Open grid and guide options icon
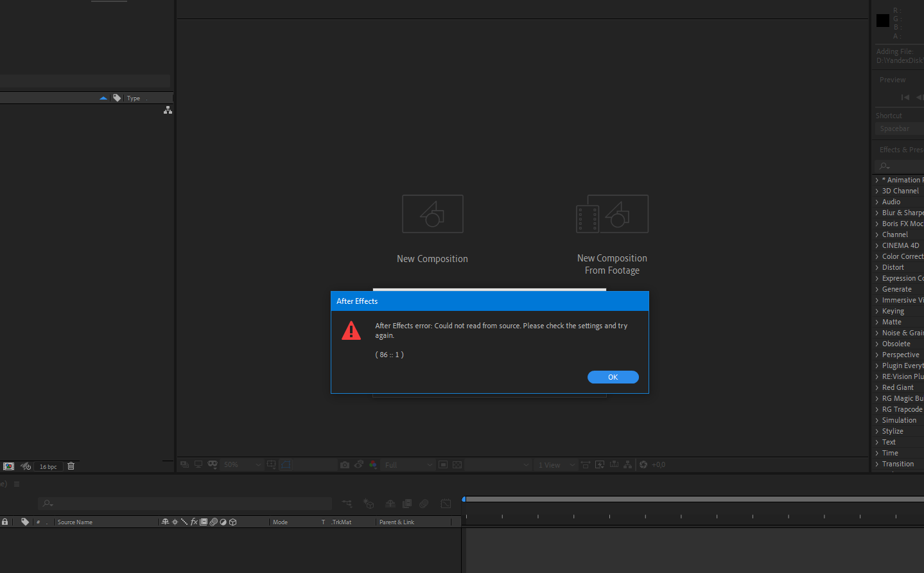Image resolution: width=924 pixels, height=573 pixels. (272, 464)
